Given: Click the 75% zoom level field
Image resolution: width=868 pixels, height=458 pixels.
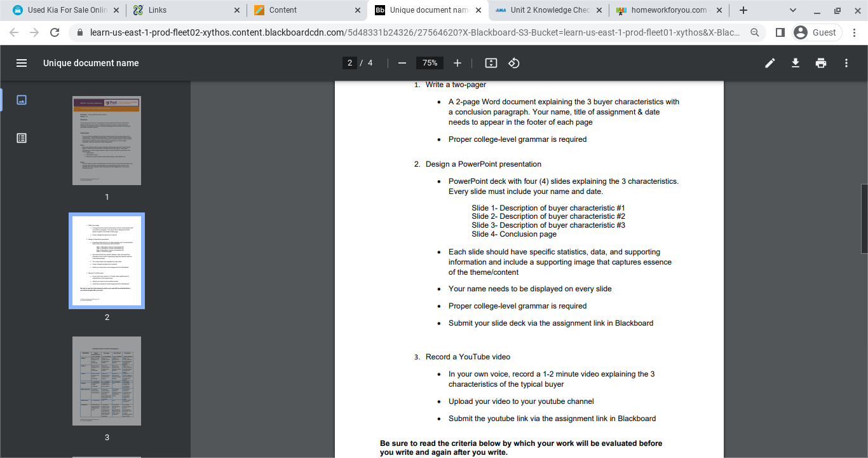Looking at the screenshot, I should pyautogui.click(x=430, y=63).
